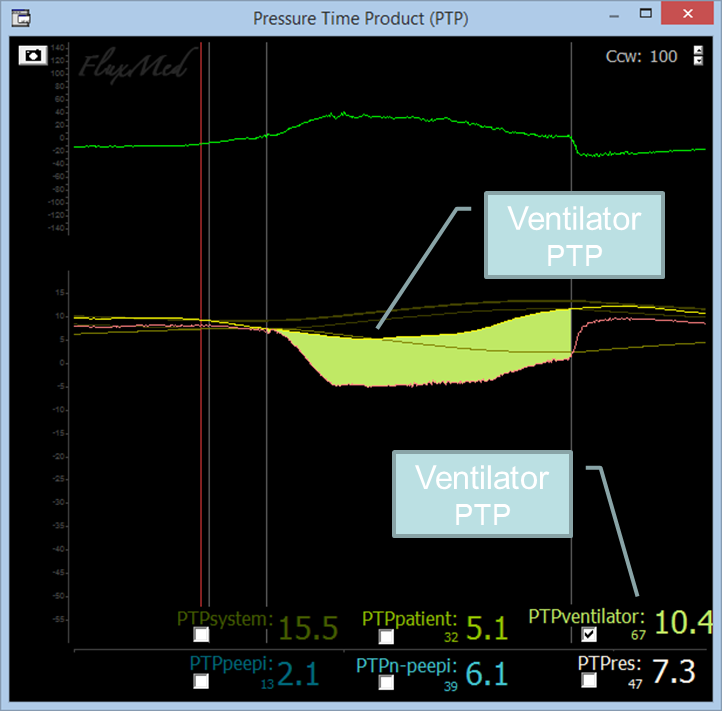The image size is (722, 711).
Task: Click the PTPn-peepi label text
Action: (407, 666)
